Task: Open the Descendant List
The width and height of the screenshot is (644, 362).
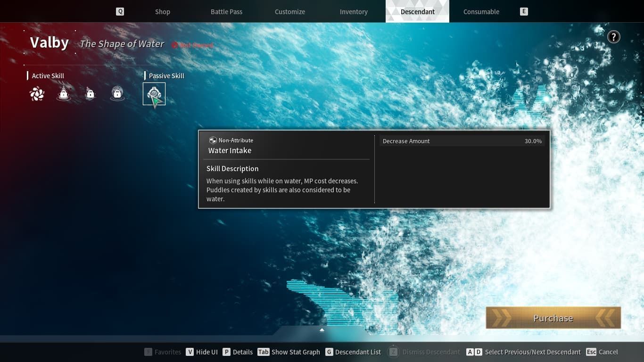Action: pyautogui.click(x=353, y=352)
